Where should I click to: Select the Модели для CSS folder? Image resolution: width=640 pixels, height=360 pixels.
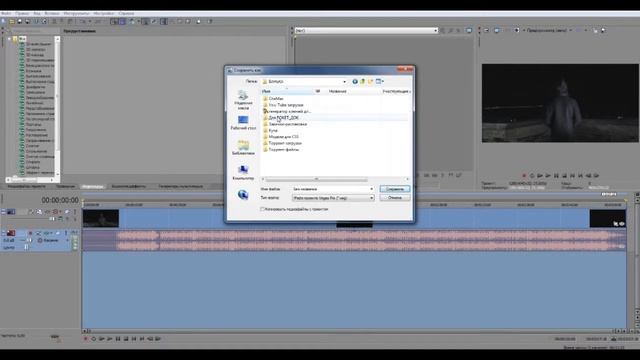283,137
